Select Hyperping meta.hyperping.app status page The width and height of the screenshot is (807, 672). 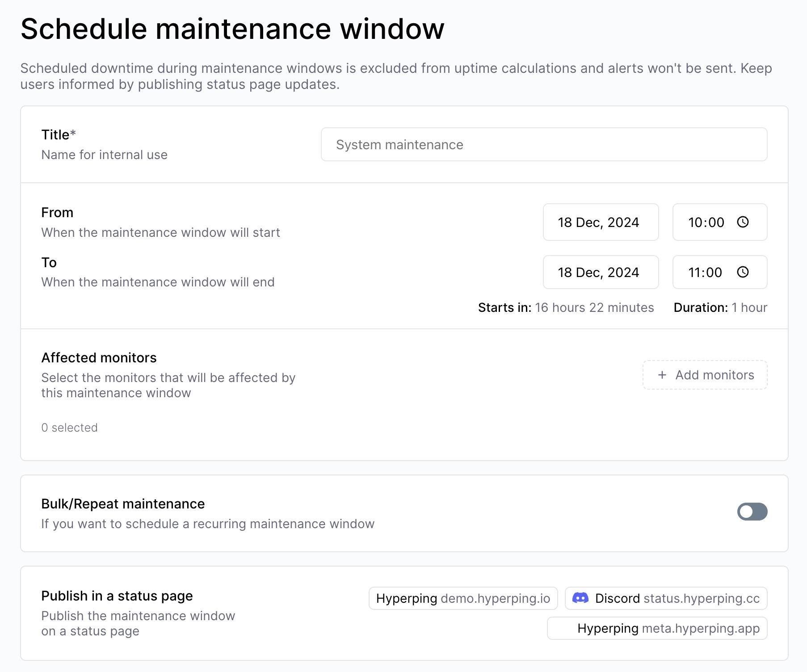pos(657,628)
